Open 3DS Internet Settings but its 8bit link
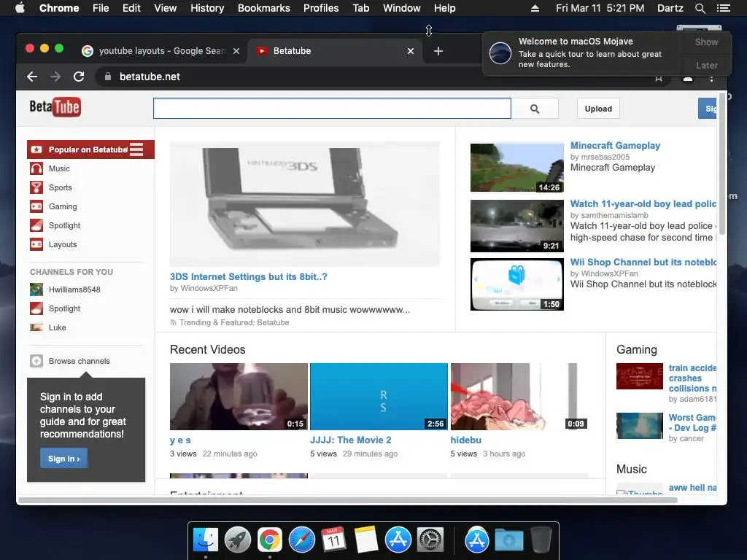 pos(248,276)
